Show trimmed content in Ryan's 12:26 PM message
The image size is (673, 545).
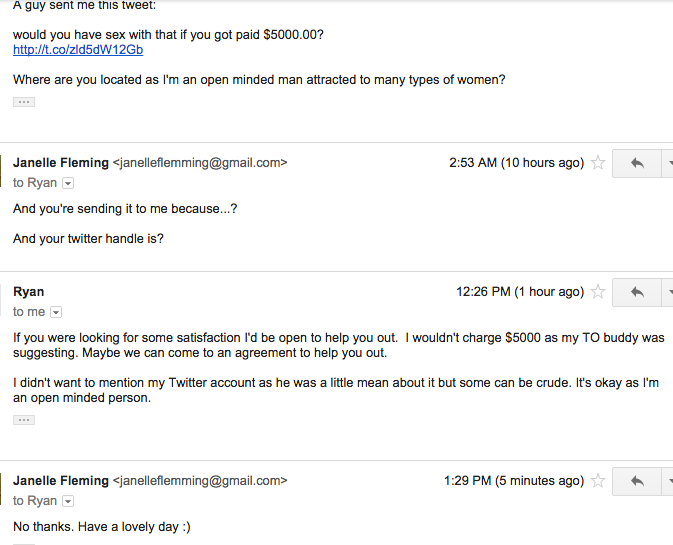click(24, 420)
